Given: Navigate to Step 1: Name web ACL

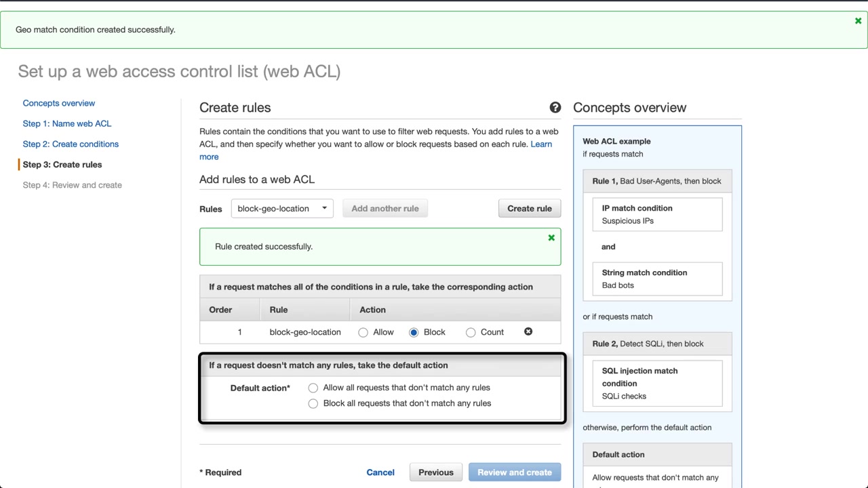Looking at the screenshot, I should click(x=67, y=123).
